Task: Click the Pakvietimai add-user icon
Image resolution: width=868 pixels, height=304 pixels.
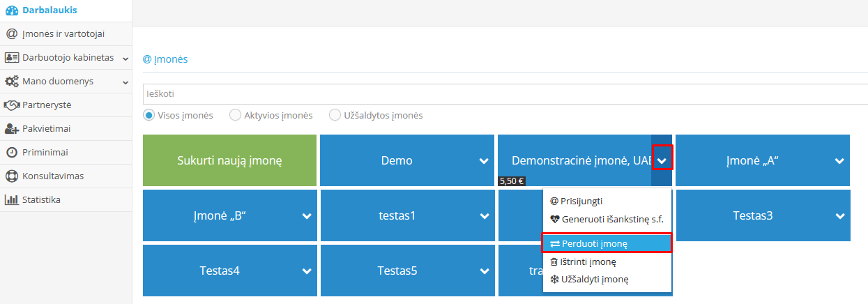Action: [12, 128]
